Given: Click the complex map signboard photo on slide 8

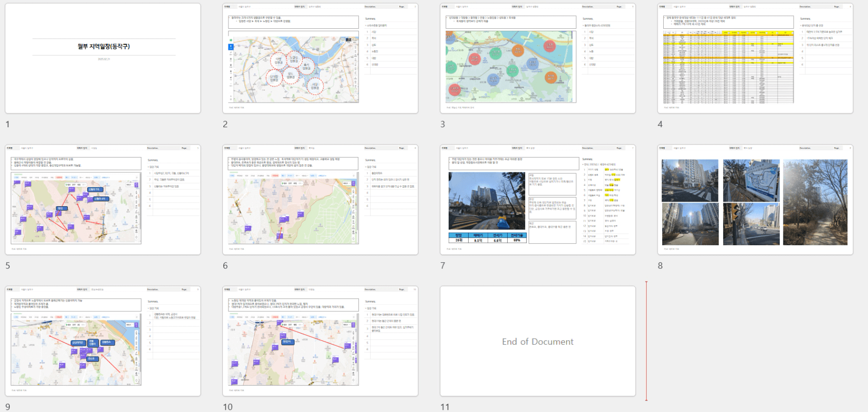Looking at the screenshot, I should click(x=751, y=180).
